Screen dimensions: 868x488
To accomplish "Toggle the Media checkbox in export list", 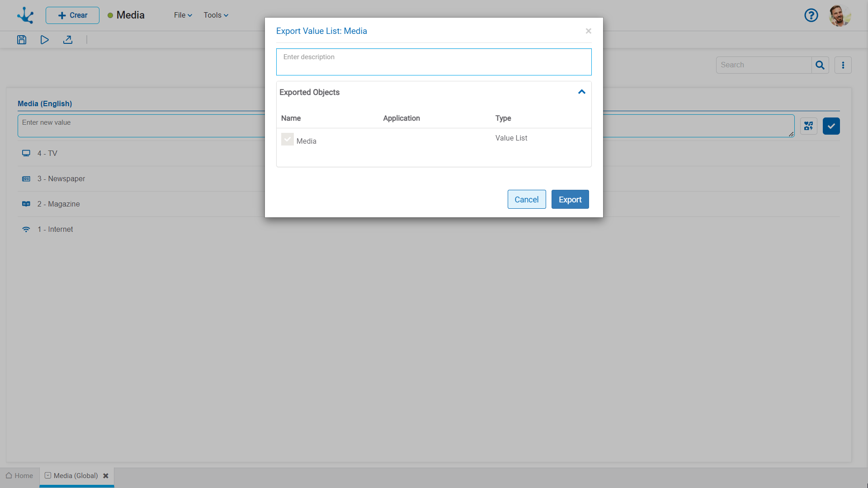I will coord(288,140).
